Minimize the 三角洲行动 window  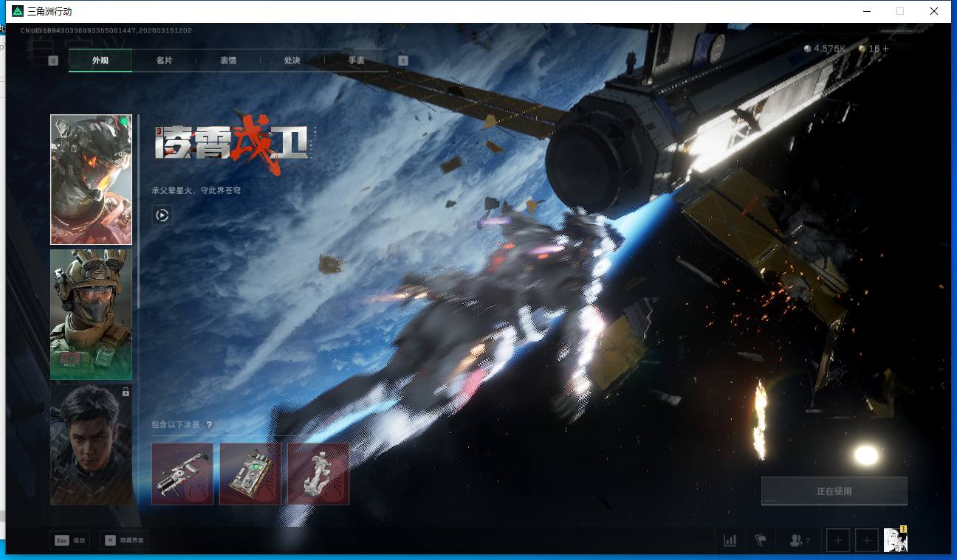[x=866, y=11]
